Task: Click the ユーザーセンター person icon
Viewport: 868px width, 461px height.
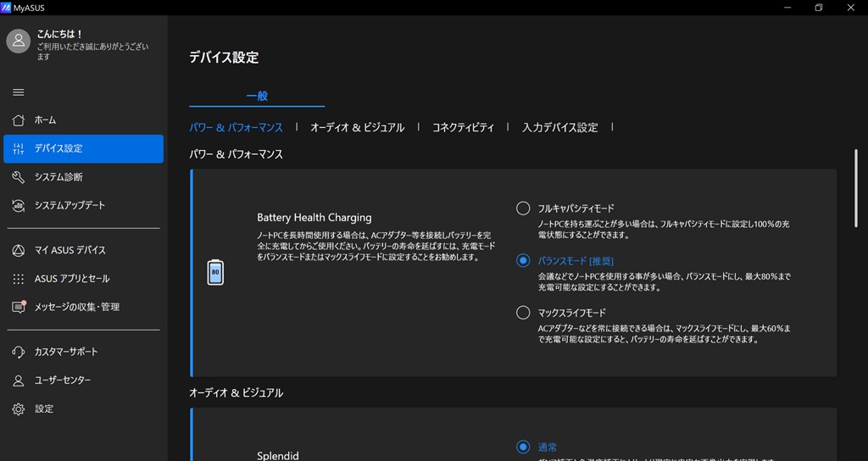Action: (19, 380)
